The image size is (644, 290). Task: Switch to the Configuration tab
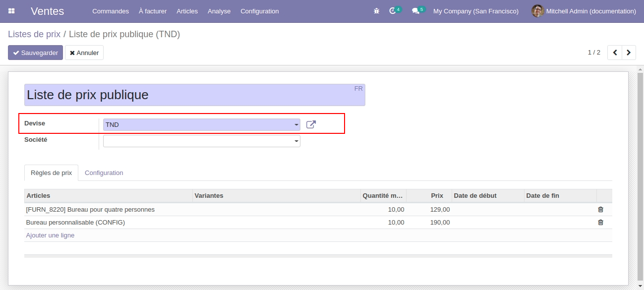click(x=104, y=173)
